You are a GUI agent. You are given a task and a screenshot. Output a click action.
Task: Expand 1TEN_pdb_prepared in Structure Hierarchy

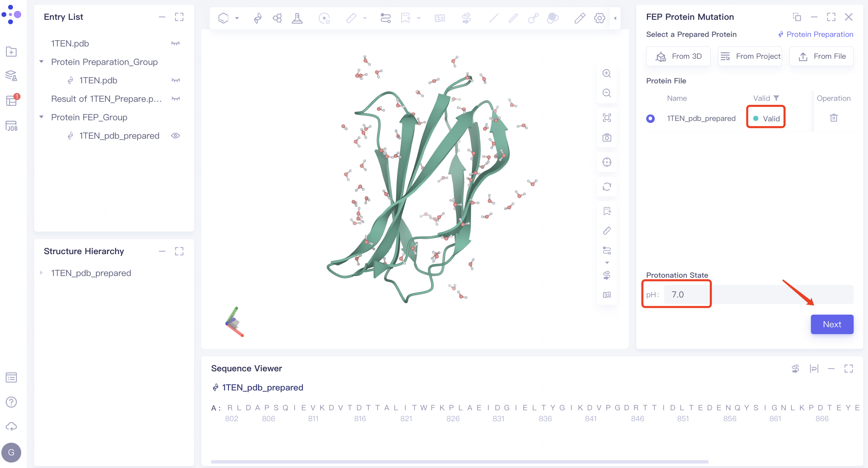click(x=42, y=273)
